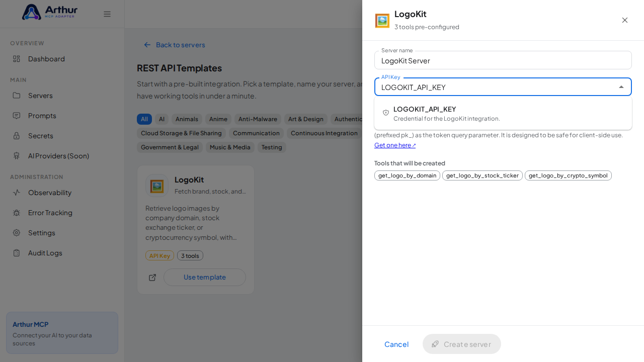Open Prompts in sidebar
Viewport: 644px width, 362px height.
(x=62, y=116)
